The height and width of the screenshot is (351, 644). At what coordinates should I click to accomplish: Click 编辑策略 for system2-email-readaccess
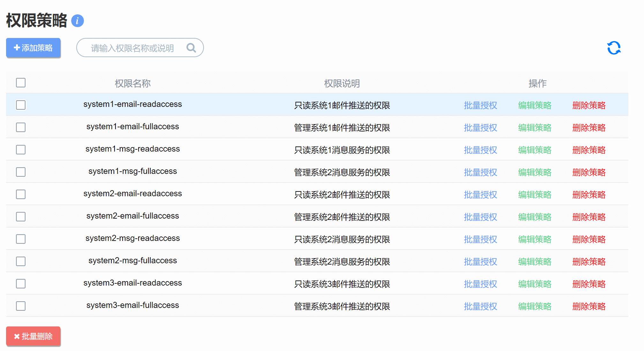pyautogui.click(x=535, y=195)
